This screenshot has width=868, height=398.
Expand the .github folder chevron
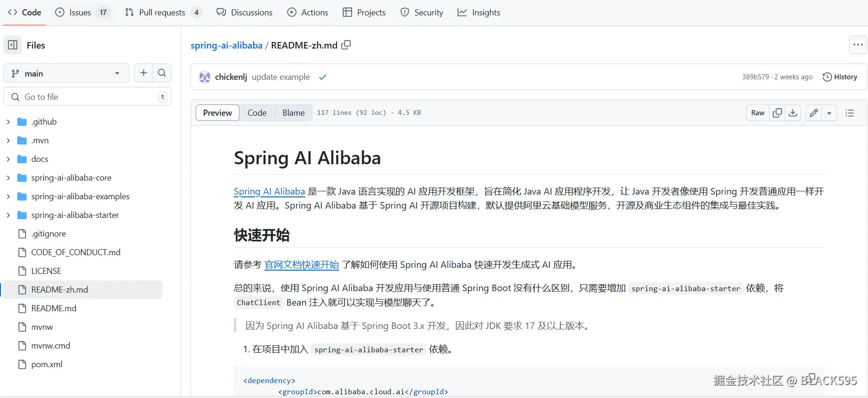pyautogui.click(x=8, y=122)
